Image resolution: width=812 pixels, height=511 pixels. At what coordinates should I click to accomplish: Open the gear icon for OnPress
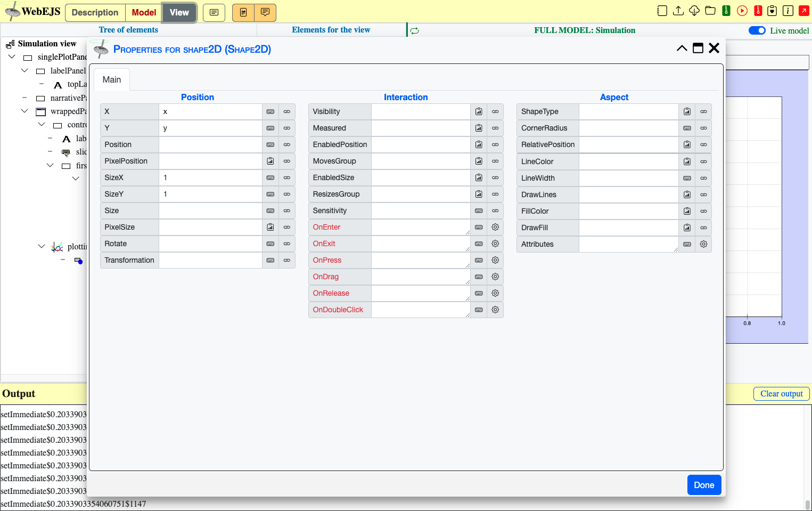point(495,261)
